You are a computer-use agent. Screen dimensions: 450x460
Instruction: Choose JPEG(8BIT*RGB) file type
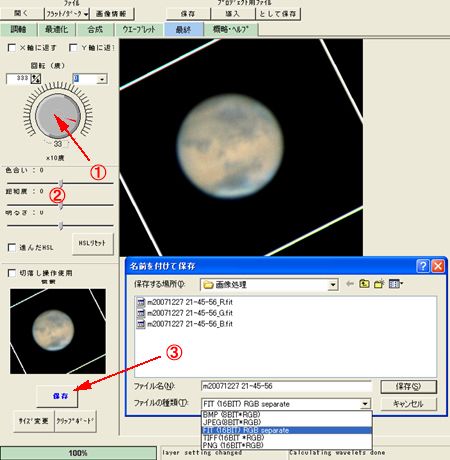[x=287, y=422]
